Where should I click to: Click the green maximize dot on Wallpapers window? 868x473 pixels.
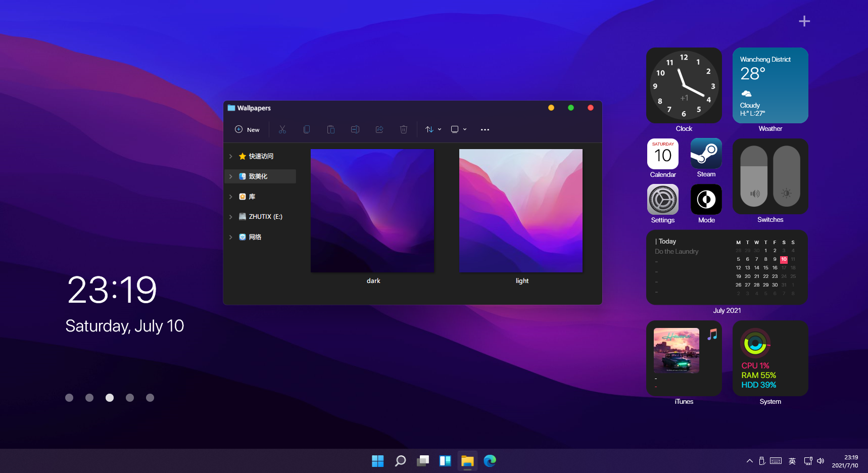tap(571, 108)
